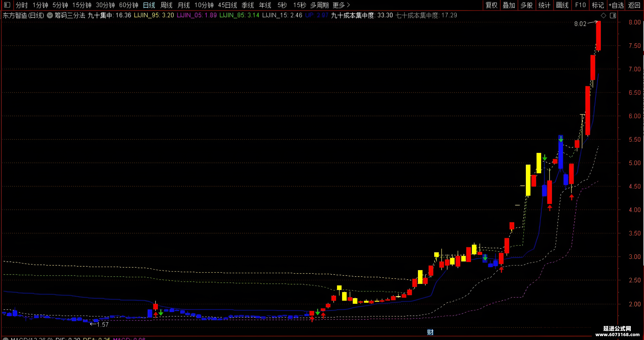Screen dimensions: 644x340
Task: Toggle the left sidebar panel icon
Action: [7, 5]
